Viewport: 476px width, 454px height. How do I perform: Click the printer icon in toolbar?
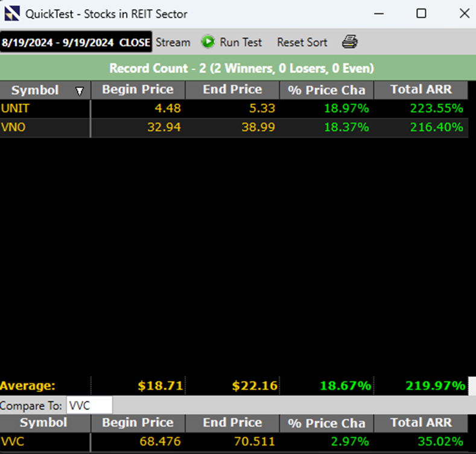click(350, 42)
